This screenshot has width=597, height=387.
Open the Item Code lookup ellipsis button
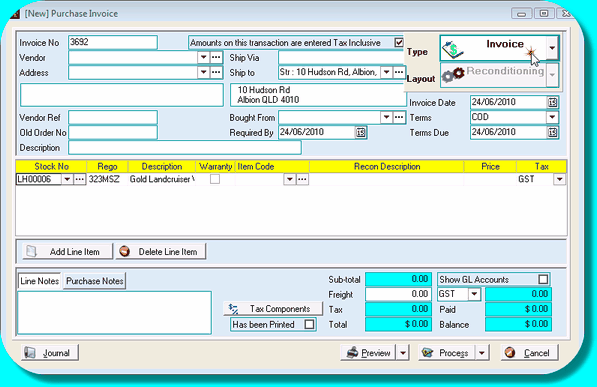pos(302,179)
